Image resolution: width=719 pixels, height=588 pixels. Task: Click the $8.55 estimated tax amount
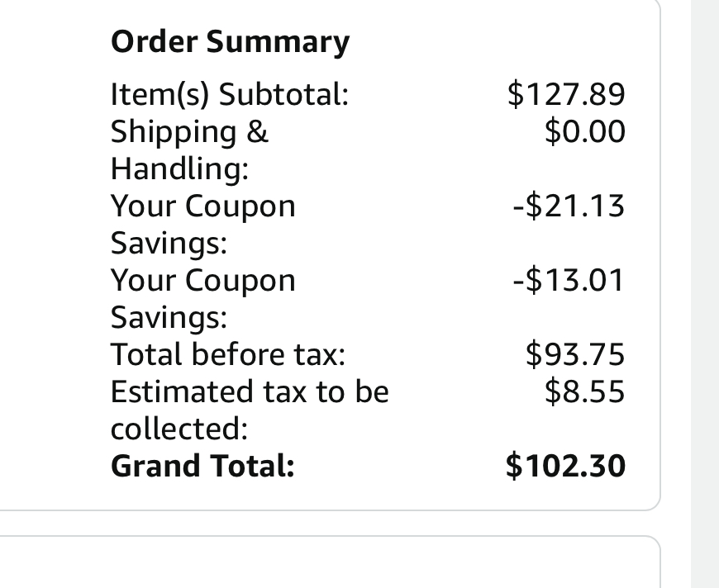(x=584, y=391)
